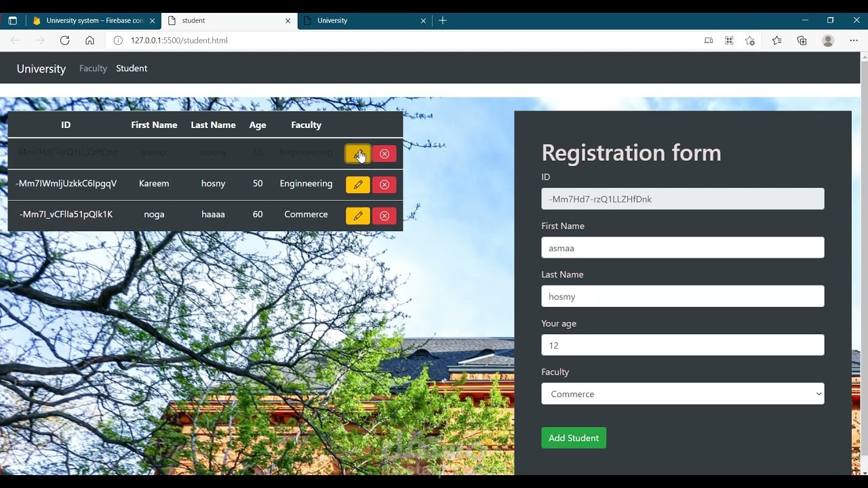Click the noga first name cell
This screenshot has height=488, width=868.
154,214
